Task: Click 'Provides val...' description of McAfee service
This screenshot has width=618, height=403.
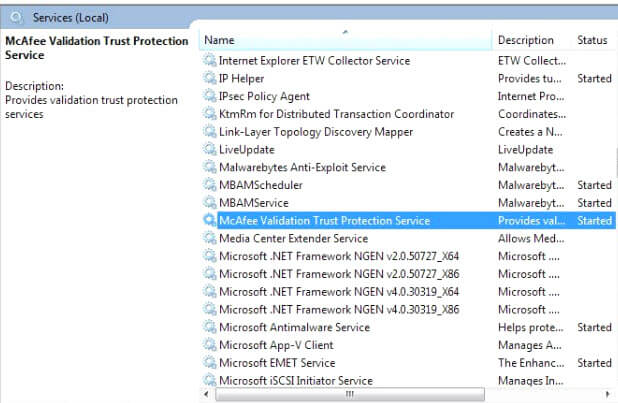Action: click(x=531, y=220)
